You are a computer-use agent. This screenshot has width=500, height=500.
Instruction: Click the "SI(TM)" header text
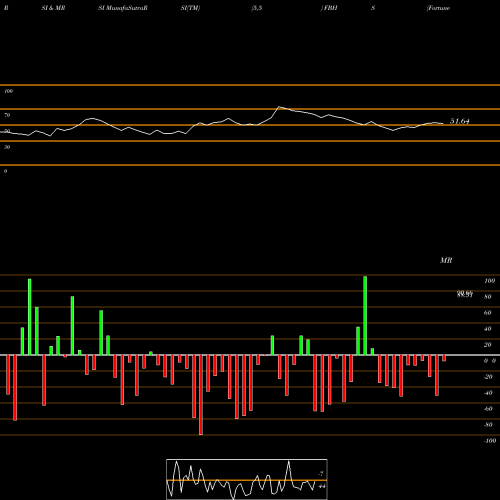(190, 8)
